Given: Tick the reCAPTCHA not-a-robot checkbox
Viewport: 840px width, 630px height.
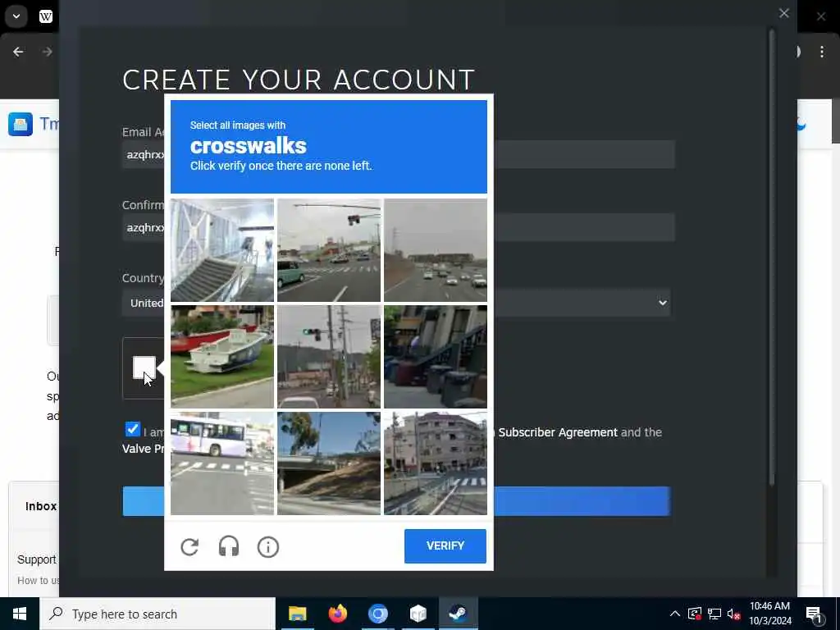Looking at the screenshot, I should point(144,368).
